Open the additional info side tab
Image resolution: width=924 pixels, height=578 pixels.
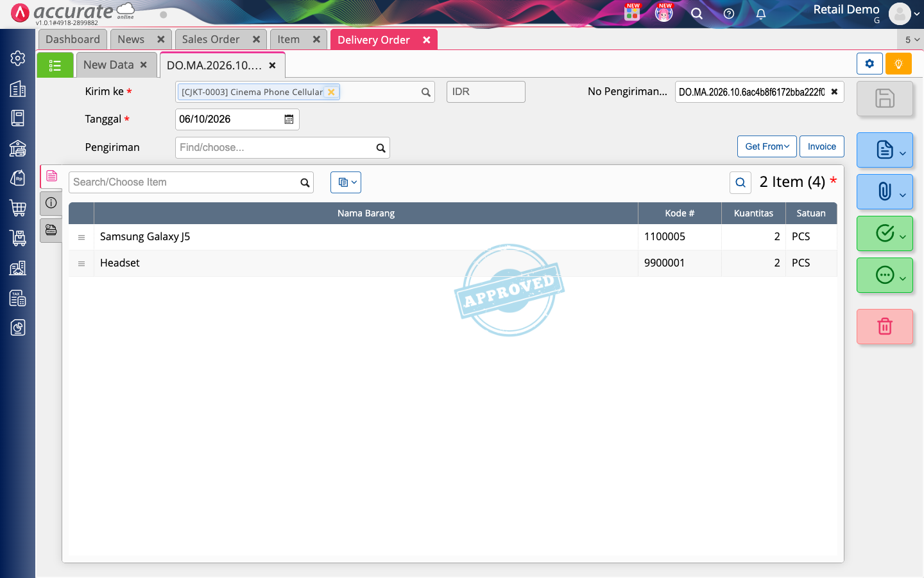[51, 203]
